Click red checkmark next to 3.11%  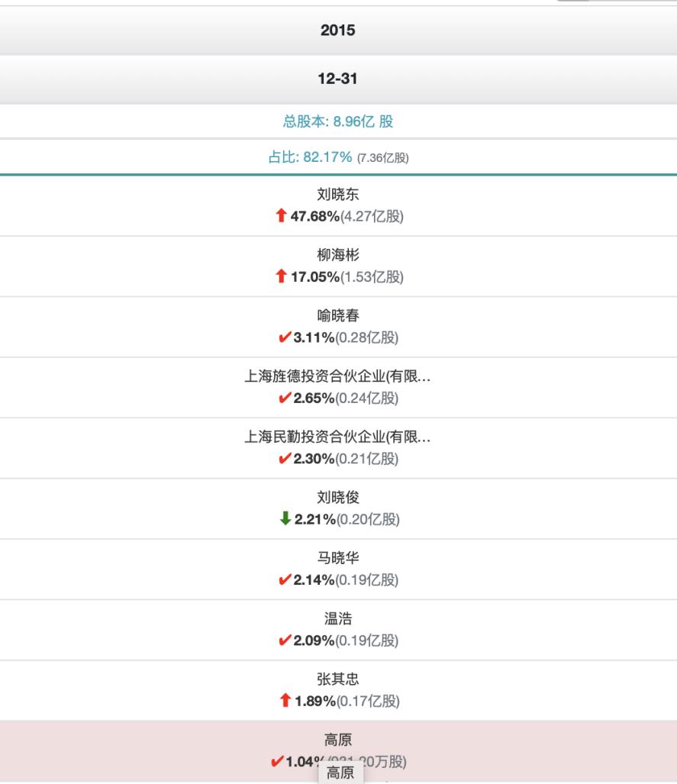[x=285, y=337]
